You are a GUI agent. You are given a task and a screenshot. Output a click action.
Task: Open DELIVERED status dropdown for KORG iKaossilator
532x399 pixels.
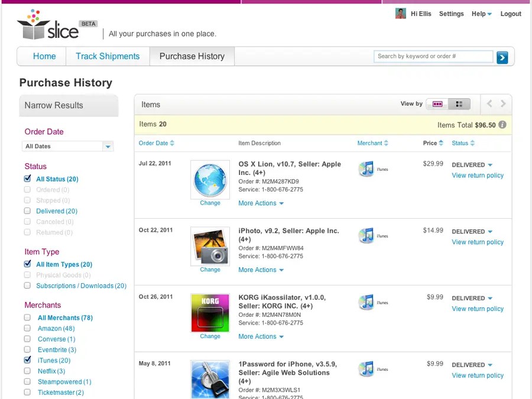pyautogui.click(x=472, y=299)
